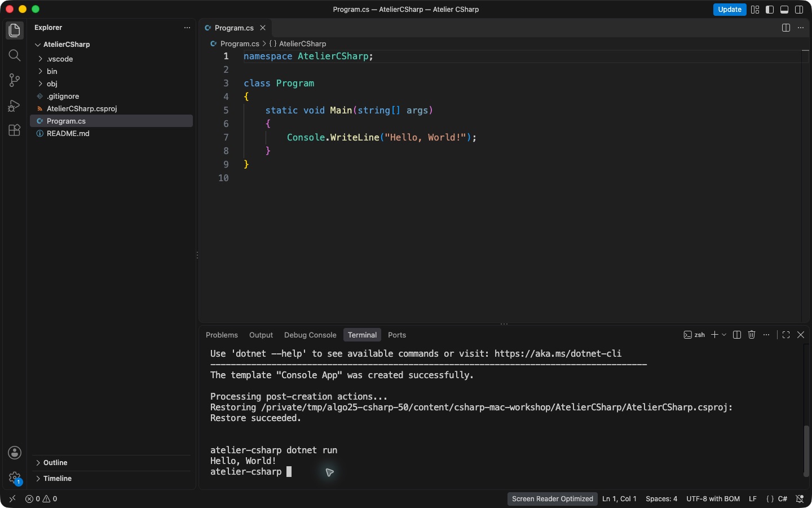Screen dimensions: 812x508
Task: Open the Search view icon
Action: (15, 55)
